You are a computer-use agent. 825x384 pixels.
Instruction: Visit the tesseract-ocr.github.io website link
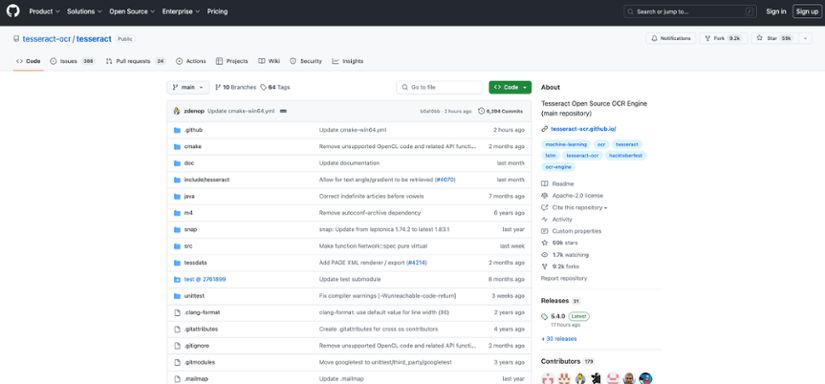point(583,129)
